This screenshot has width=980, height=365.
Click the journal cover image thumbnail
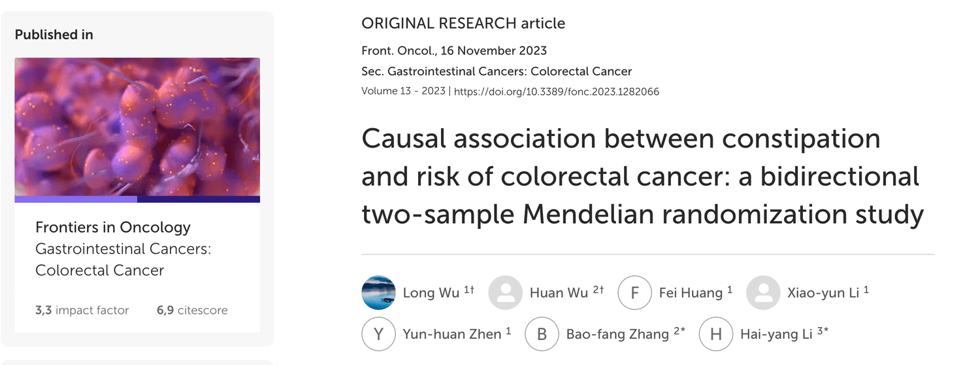pos(137,126)
